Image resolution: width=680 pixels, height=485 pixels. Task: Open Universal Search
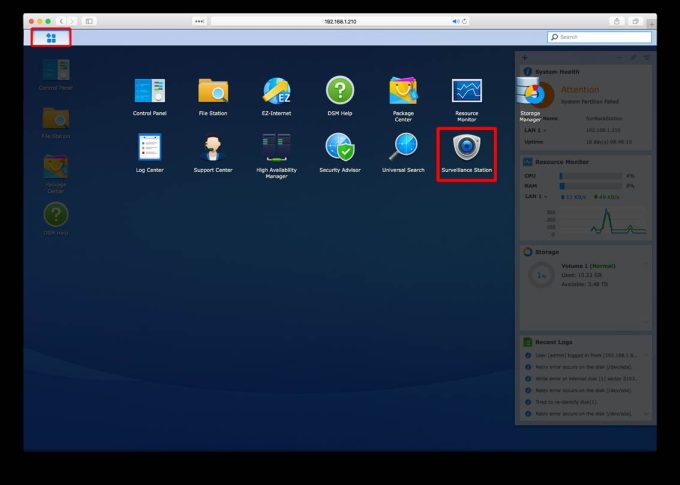click(403, 148)
